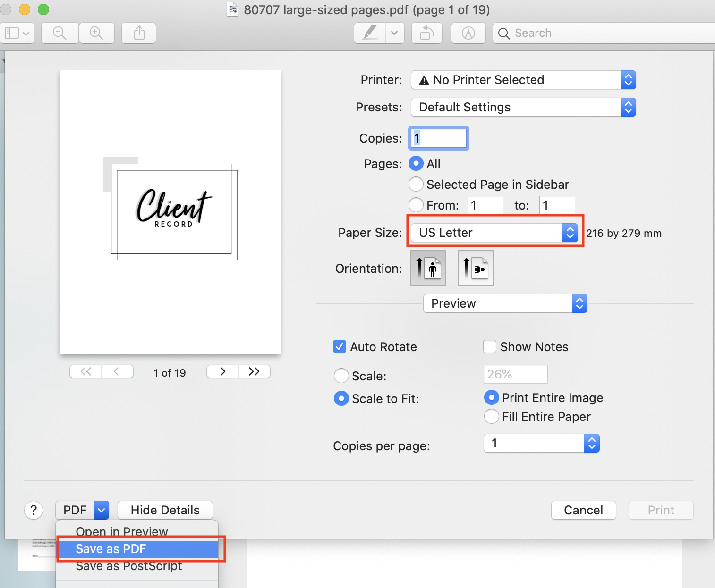Choose Save as PostScript menu item
Screen dimensions: 715x588
129,566
